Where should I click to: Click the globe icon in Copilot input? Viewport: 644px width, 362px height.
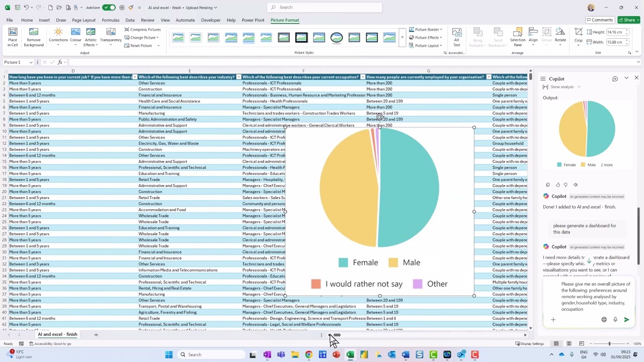pos(604,320)
